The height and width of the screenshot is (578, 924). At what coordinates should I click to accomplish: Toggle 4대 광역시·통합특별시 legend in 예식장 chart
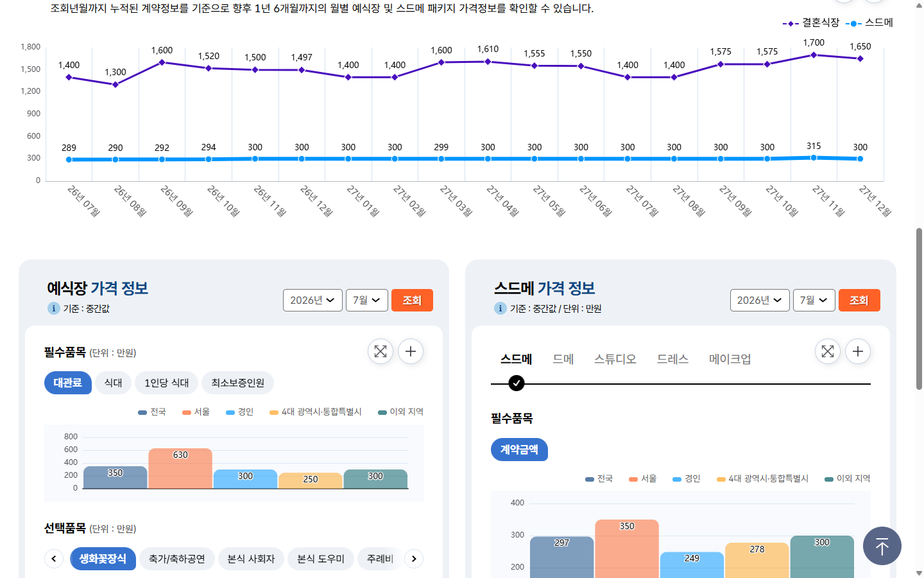316,412
